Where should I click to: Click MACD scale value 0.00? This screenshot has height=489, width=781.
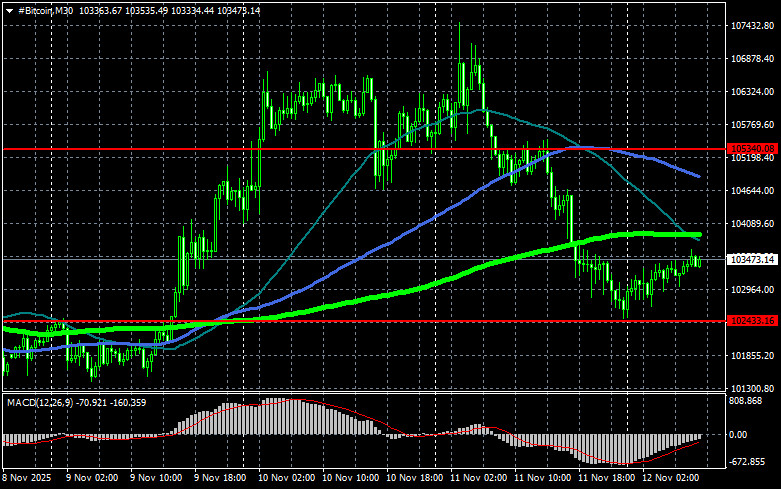738,435
